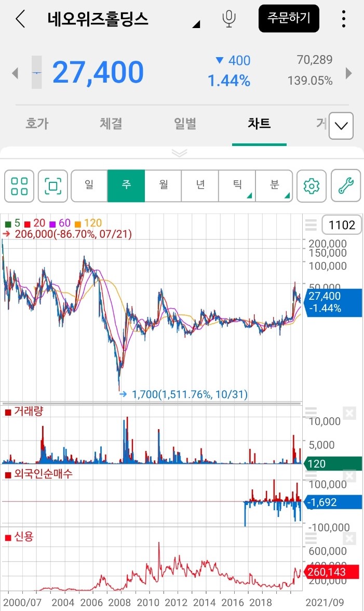364x611 pixels.
Task: Tap the 1.44% change rate
Action: [229, 81]
